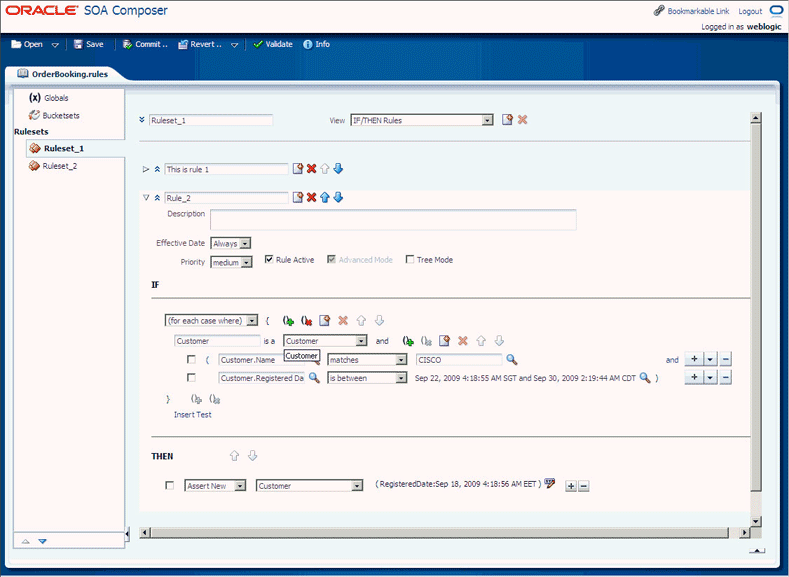The height and width of the screenshot is (577, 789).
Task: Delete 'This is rule 1' with red X
Action: coord(311,169)
